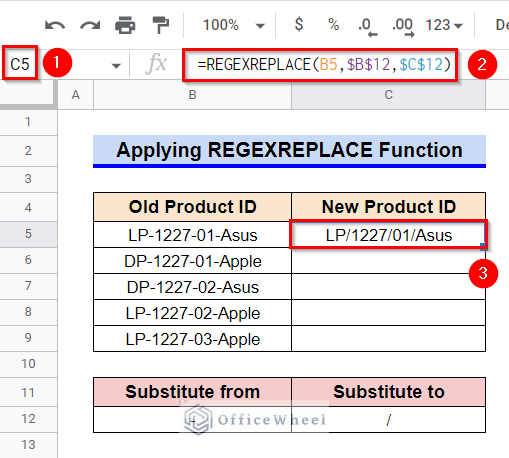The width and height of the screenshot is (509, 458).
Task: Select row 6 header
Action: coord(28,260)
